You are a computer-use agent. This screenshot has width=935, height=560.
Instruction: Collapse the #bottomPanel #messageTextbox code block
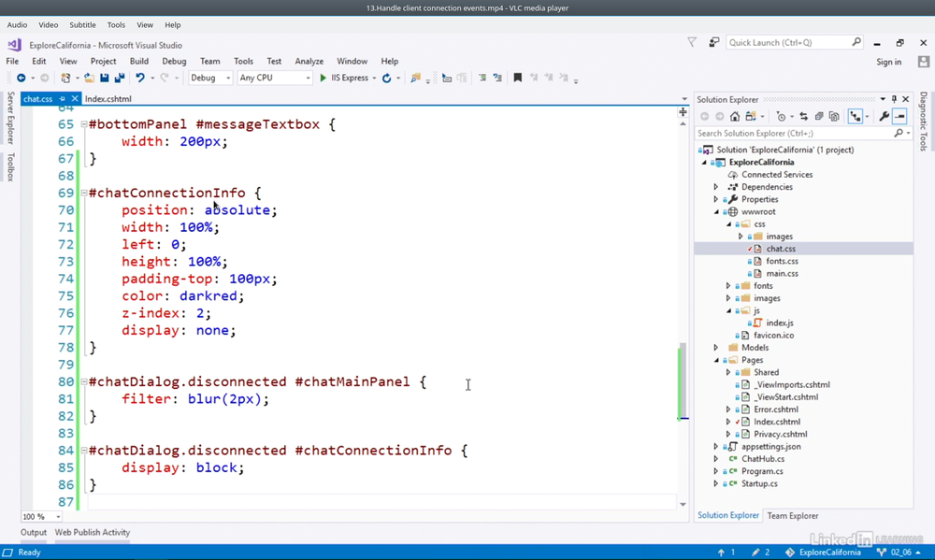(x=84, y=124)
